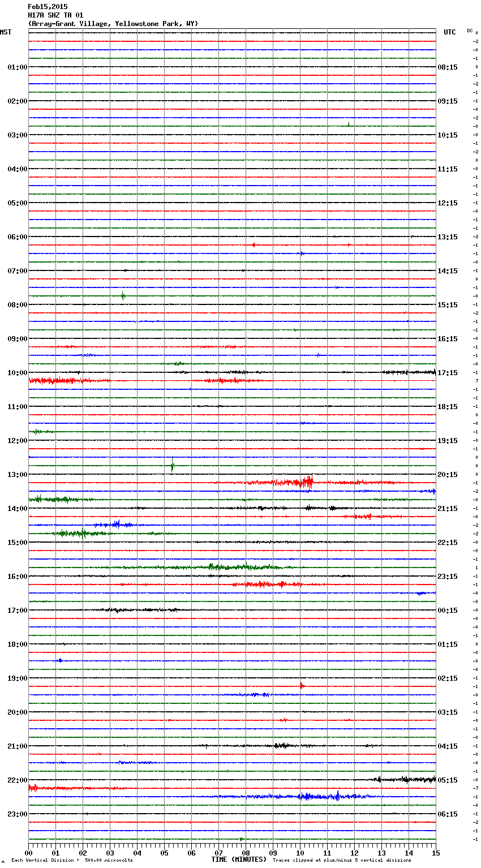Select the 20:00 MST row label
The width and height of the screenshot is (481, 868).
[x=18, y=712]
